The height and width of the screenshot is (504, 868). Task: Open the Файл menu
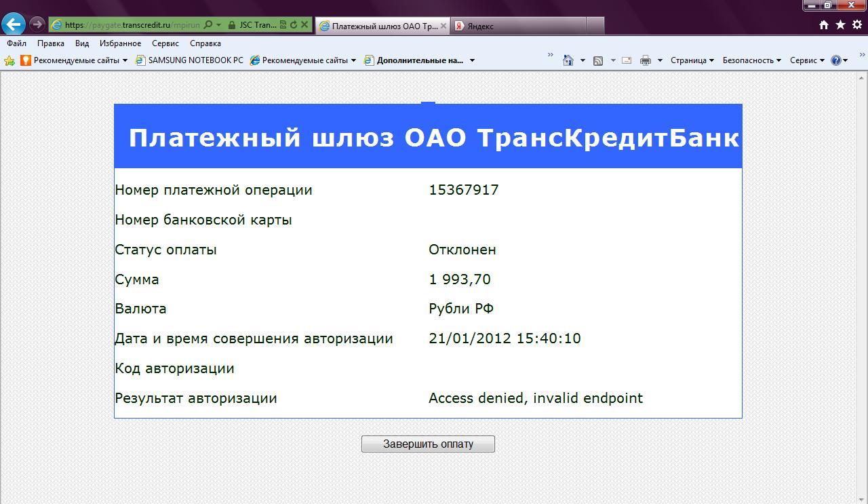[x=16, y=43]
